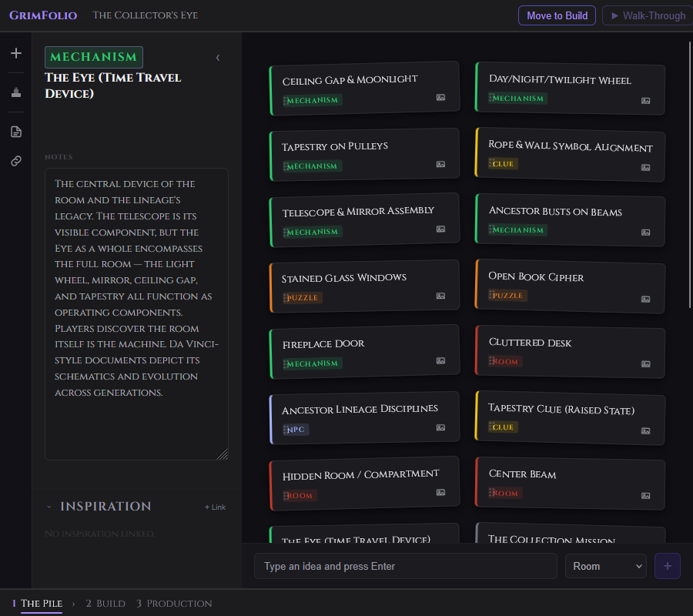Open type tag Mechanism on Fireplace Door card
Viewport: 693px width, 616px height.
click(x=313, y=363)
